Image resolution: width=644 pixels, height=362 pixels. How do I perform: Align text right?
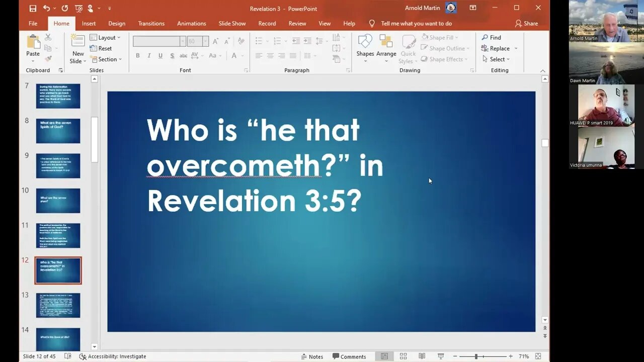point(281,56)
